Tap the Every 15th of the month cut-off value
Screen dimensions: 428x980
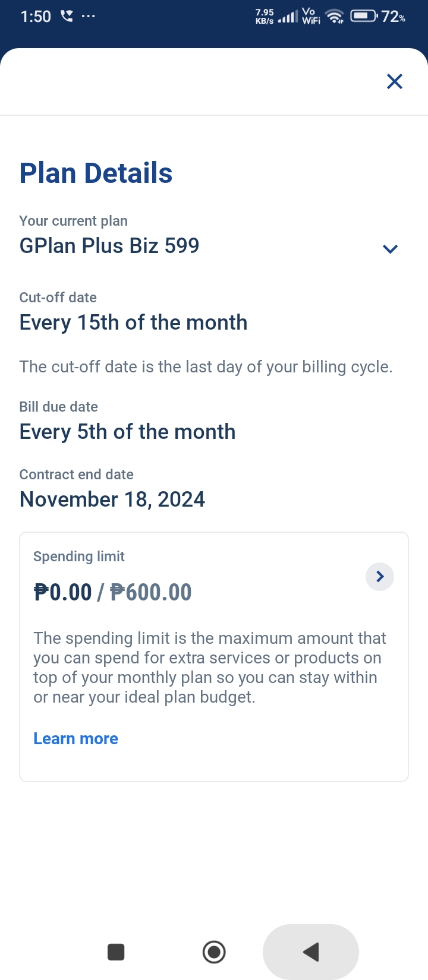pos(133,323)
